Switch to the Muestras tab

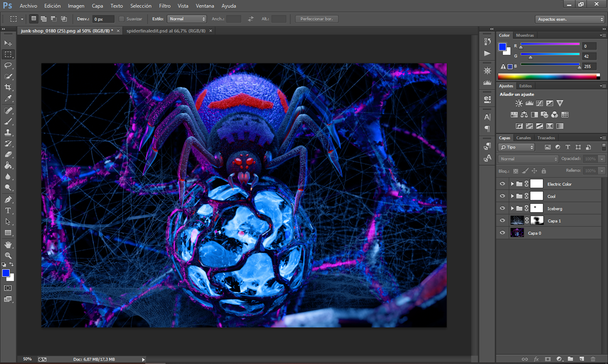525,35
